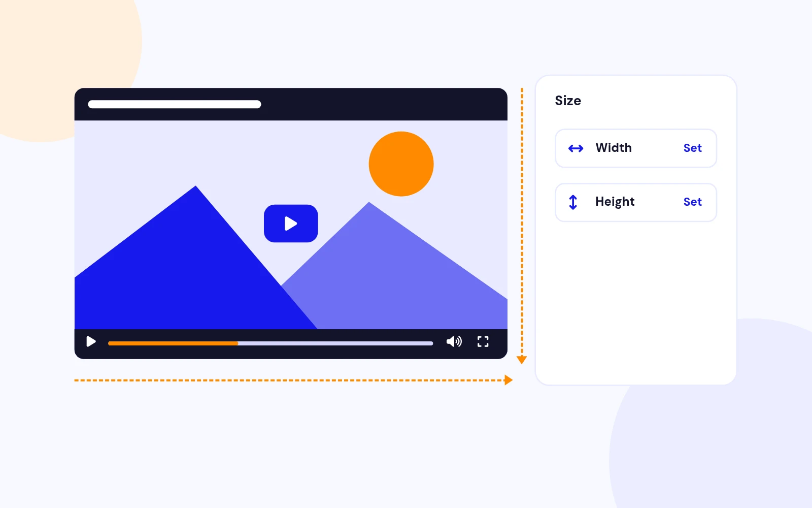812x508 pixels.
Task: Select the Width label text
Action: click(614, 148)
